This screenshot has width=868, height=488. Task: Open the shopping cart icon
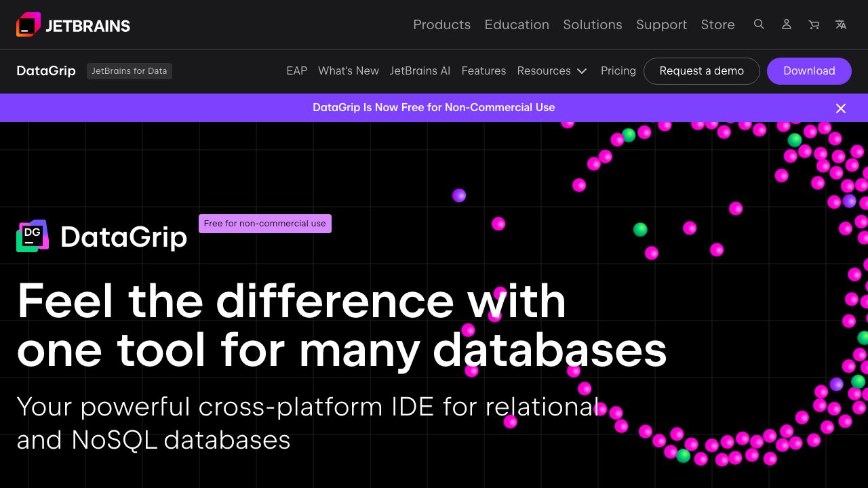814,24
